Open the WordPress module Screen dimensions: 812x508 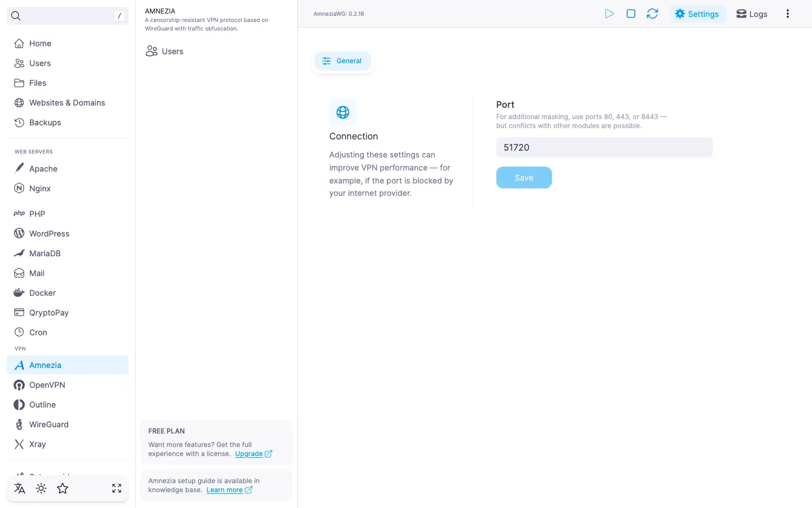pyautogui.click(x=68, y=234)
